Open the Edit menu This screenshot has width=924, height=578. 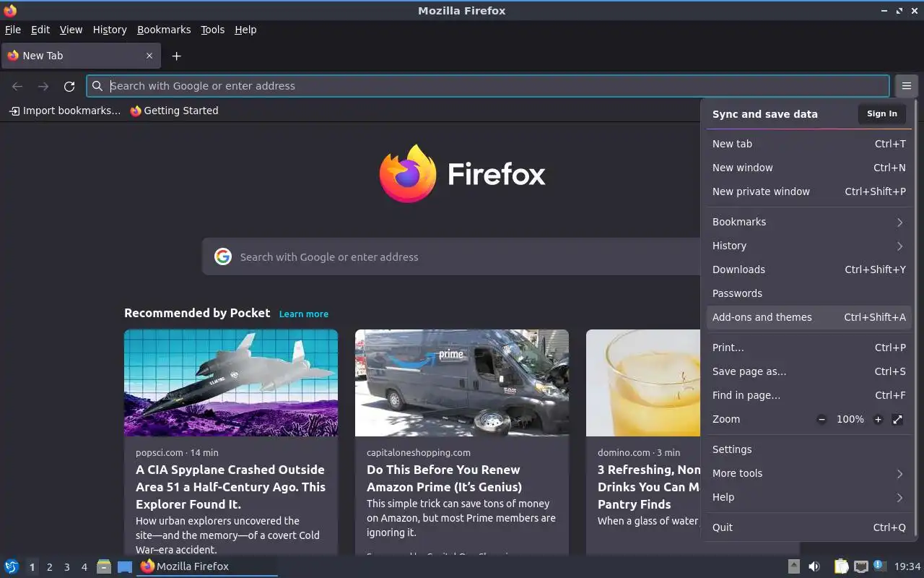40,30
